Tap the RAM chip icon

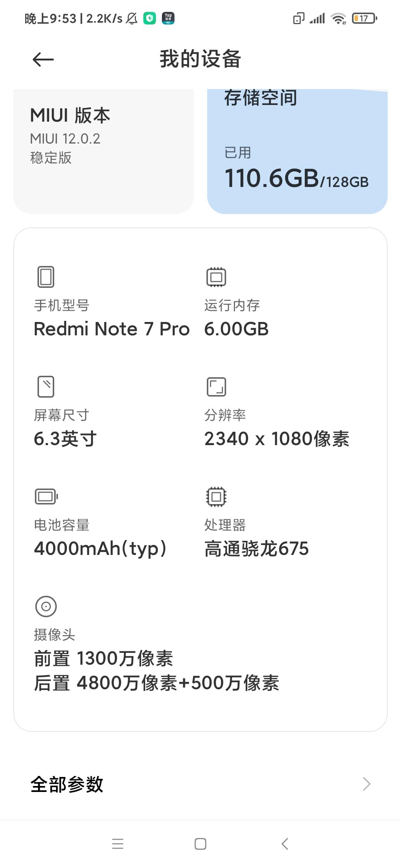tap(216, 277)
